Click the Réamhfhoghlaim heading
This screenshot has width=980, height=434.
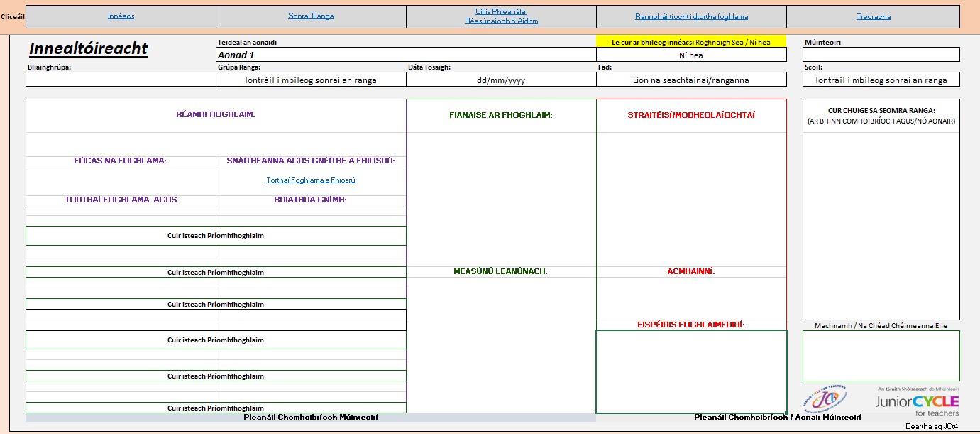point(216,114)
